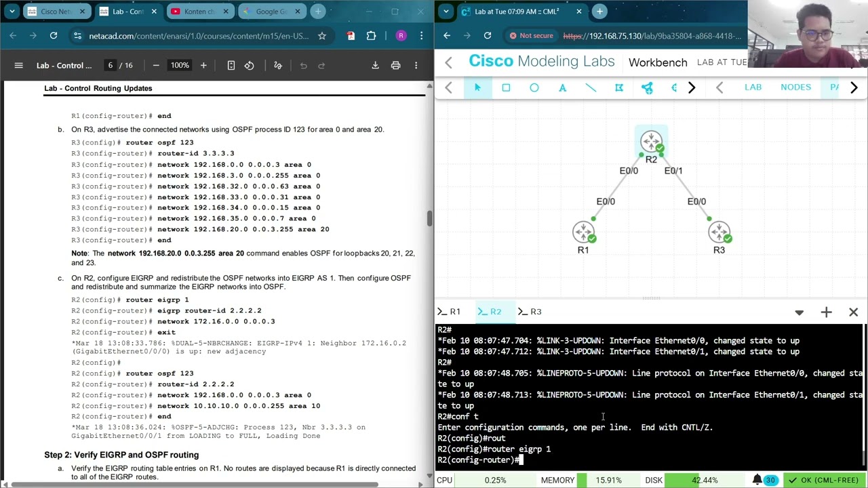Reload the netacad page
868x488 pixels.
point(54,35)
